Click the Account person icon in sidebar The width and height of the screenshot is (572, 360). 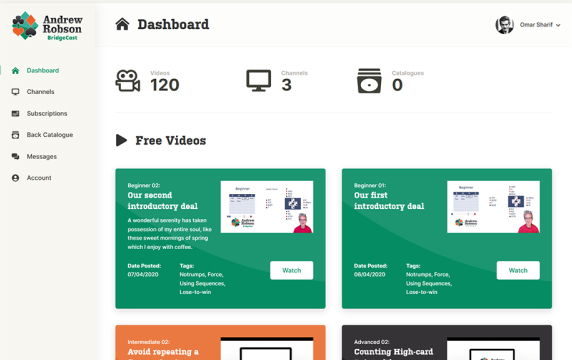[15, 178]
